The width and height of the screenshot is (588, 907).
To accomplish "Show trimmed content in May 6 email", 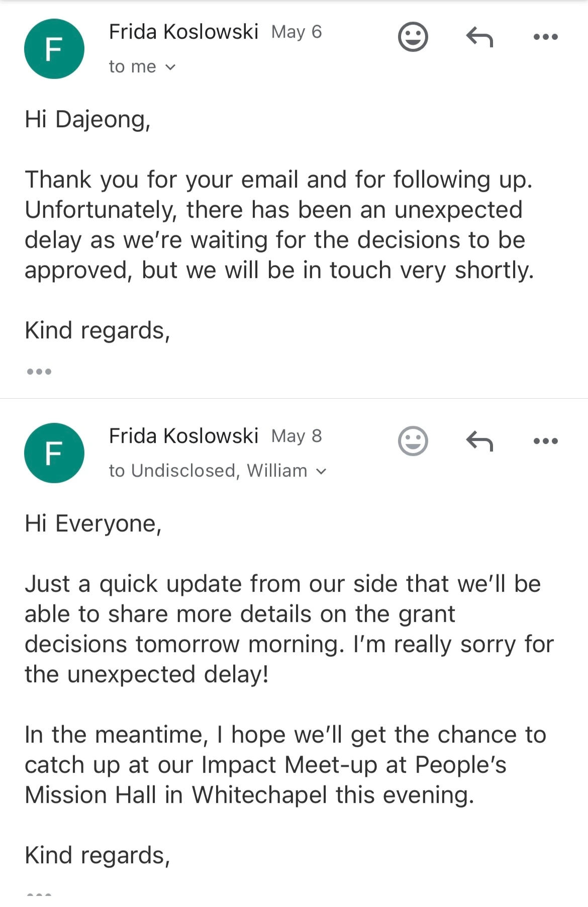I will 39,372.
